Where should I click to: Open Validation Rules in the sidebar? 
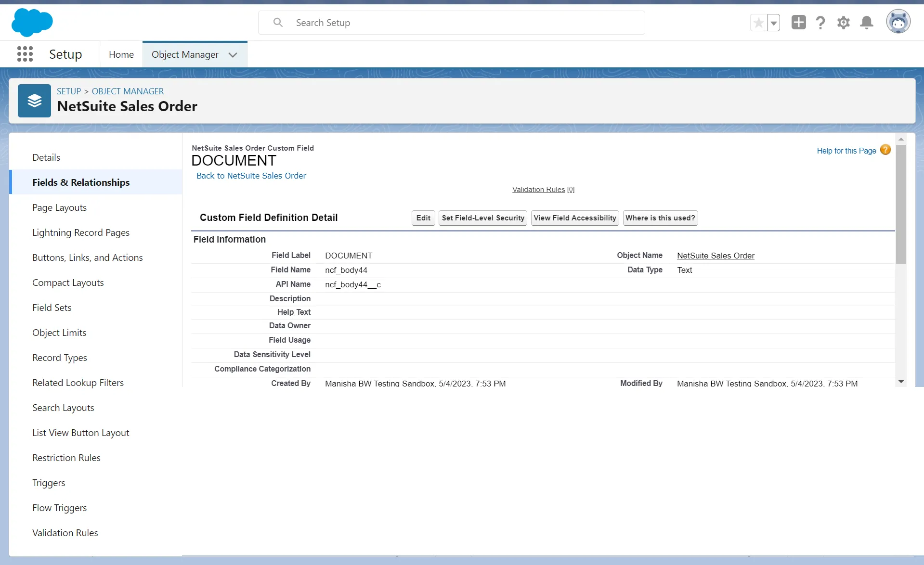click(65, 533)
